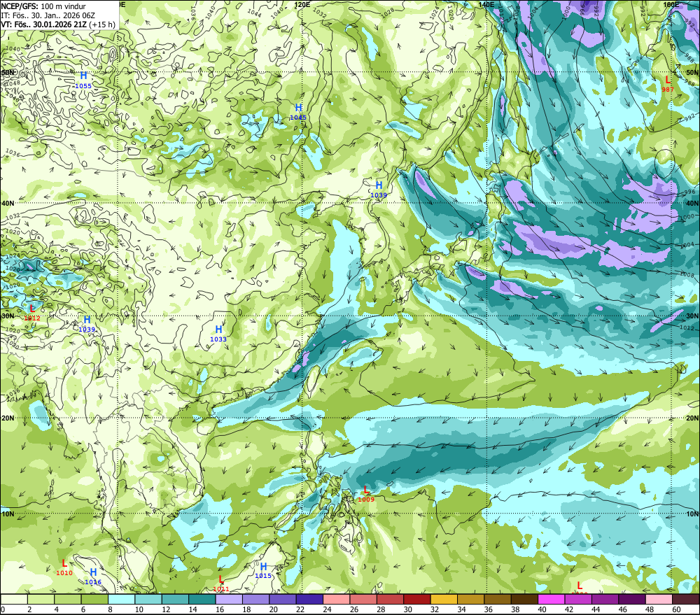Viewport: 700px width, 615px height.
Task: Click the red 28–30 legend swatch
Action: [x=390, y=599]
